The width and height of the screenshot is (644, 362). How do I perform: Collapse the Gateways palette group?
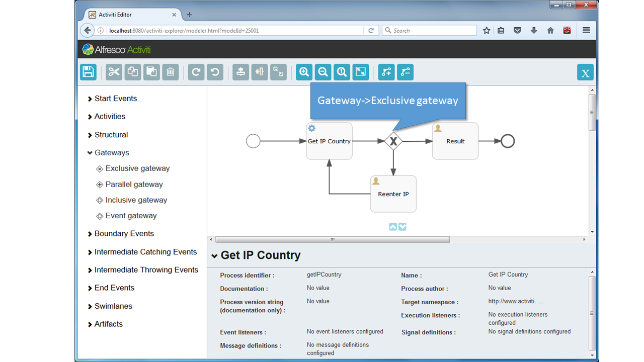108,153
